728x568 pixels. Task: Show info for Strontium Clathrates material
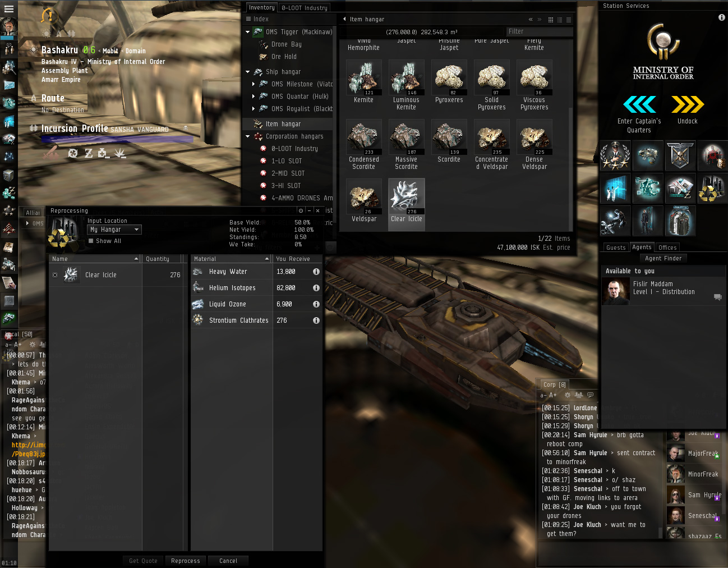316,320
